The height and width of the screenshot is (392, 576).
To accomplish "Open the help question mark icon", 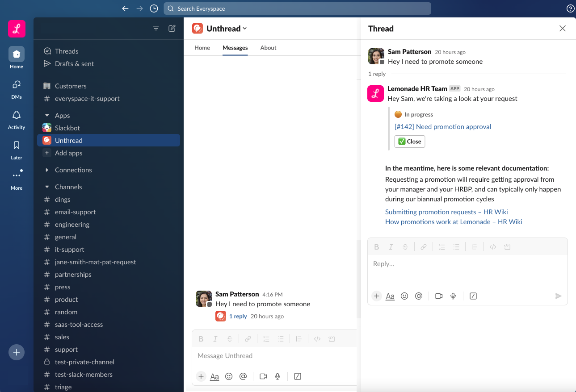I will pyautogui.click(x=570, y=8).
